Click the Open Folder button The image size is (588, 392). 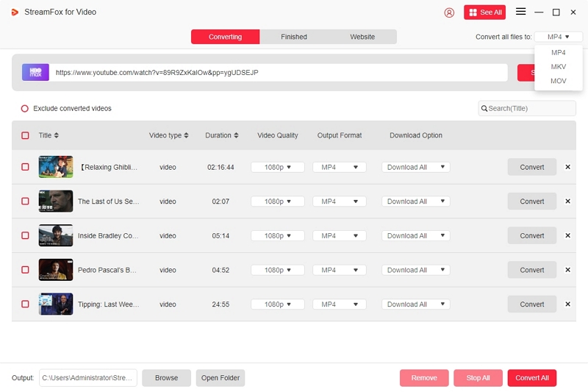tap(220, 378)
